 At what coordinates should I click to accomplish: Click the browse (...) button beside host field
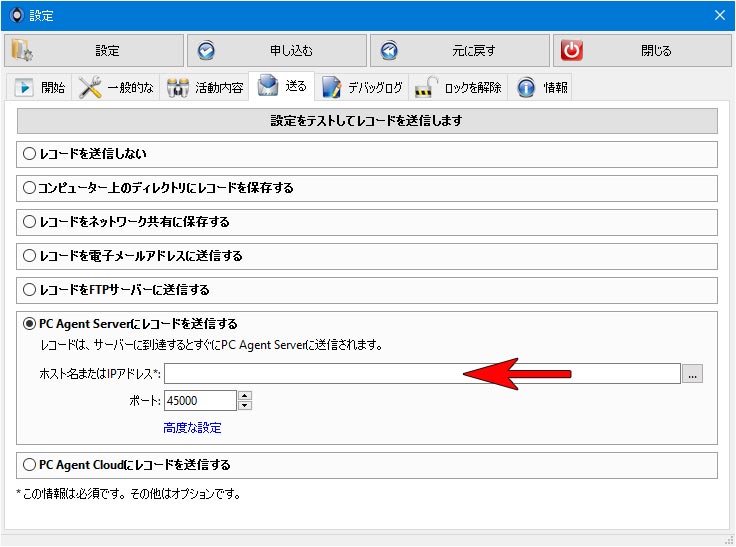coord(692,374)
